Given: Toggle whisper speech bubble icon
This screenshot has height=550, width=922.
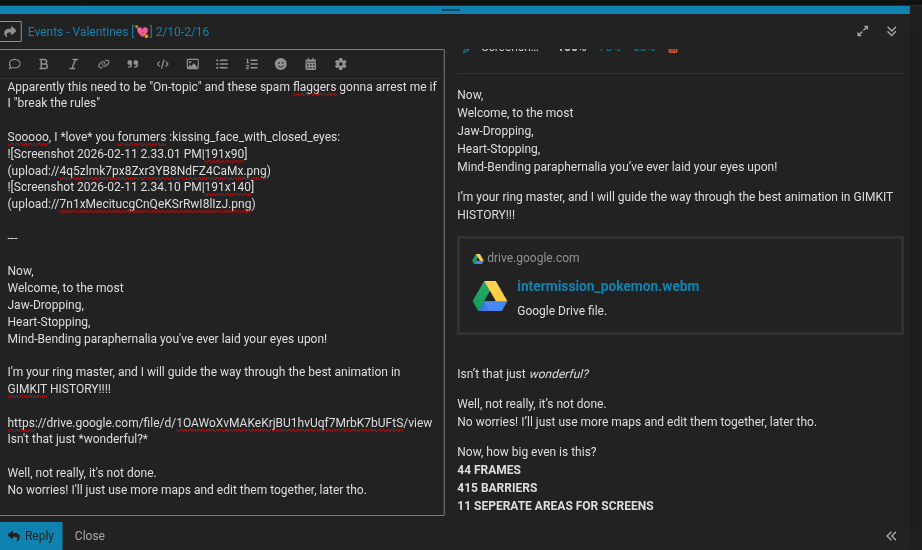Looking at the screenshot, I should (x=14, y=64).
